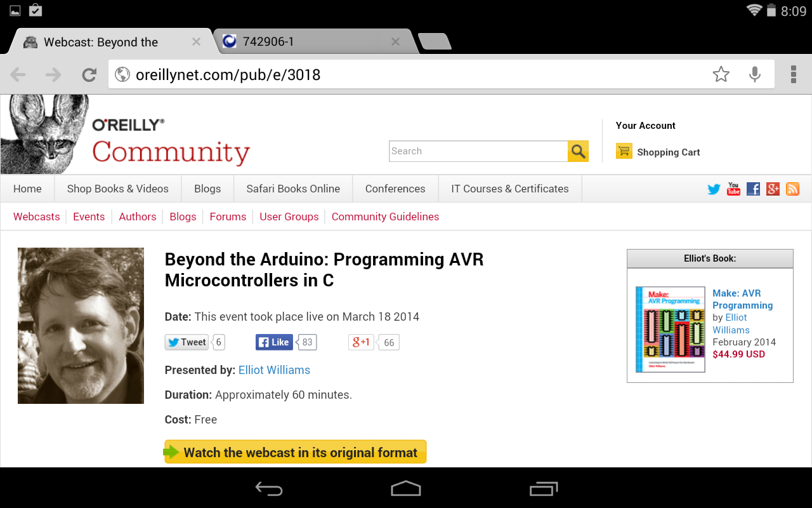Open Elliot Williams book author link

[x=731, y=324]
